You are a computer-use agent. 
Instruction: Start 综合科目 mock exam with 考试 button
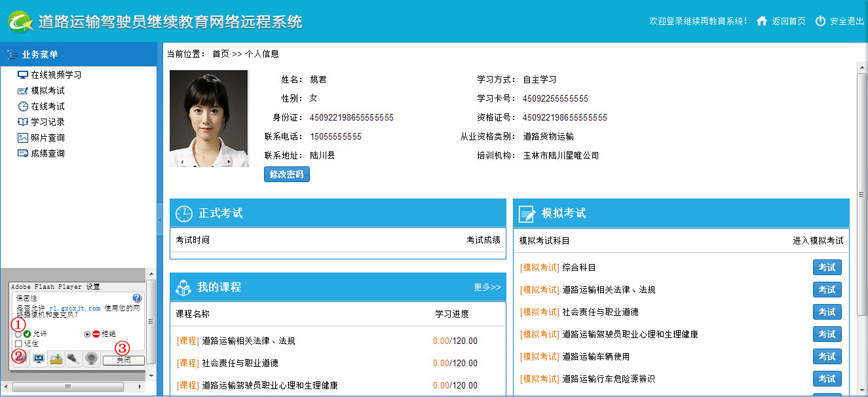tap(827, 267)
